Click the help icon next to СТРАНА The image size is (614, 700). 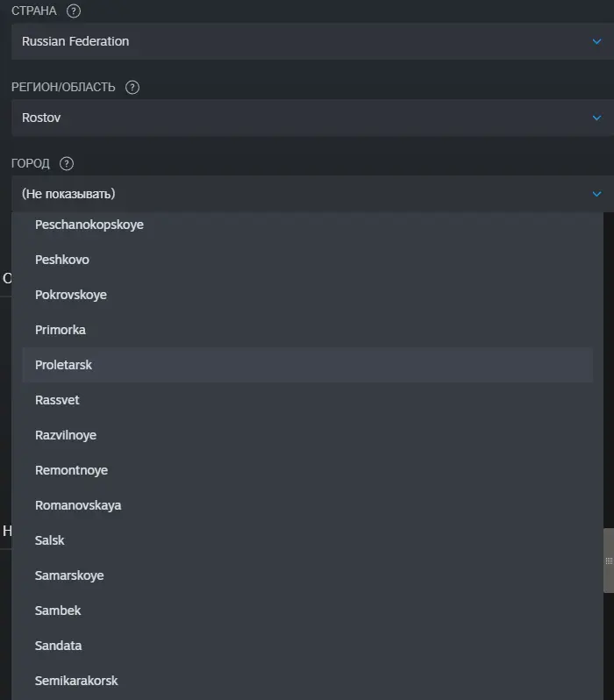pyautogui.click(x=74, y=11)
